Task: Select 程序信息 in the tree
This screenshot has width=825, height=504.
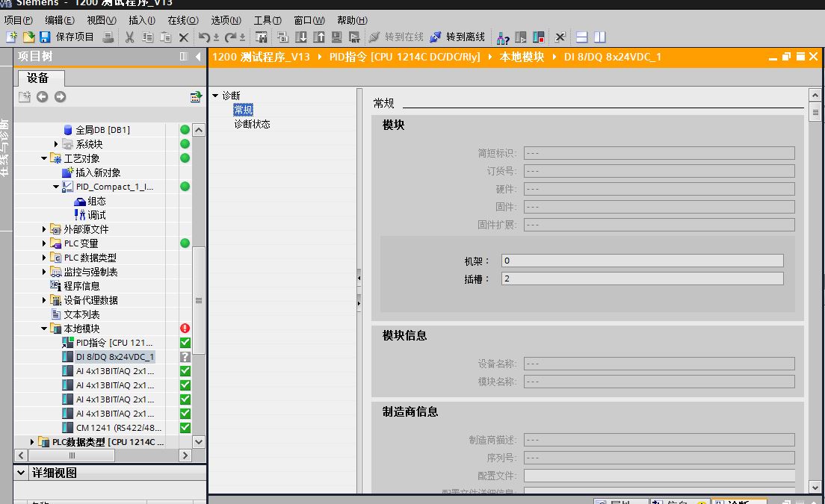Action: [x=81, y=286]
